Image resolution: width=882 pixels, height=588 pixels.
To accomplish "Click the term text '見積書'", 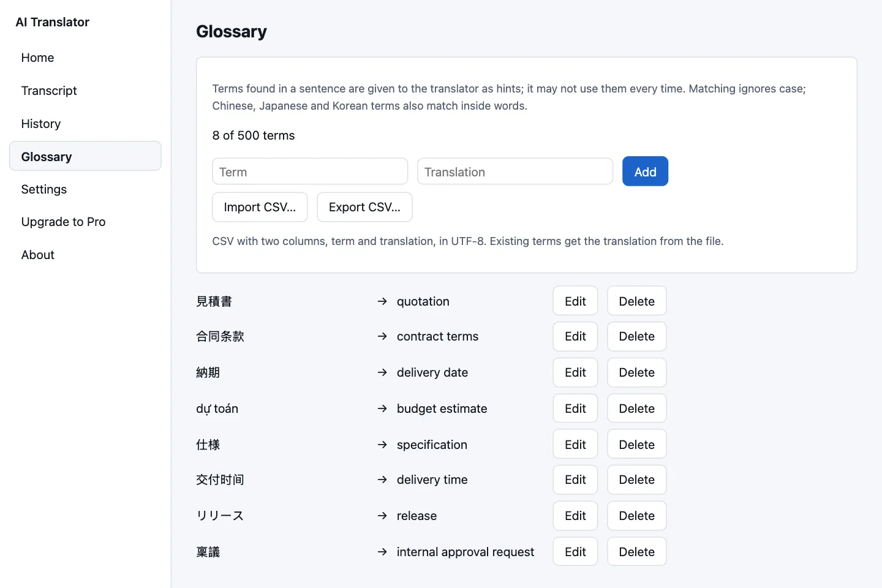I will point(214,301).
